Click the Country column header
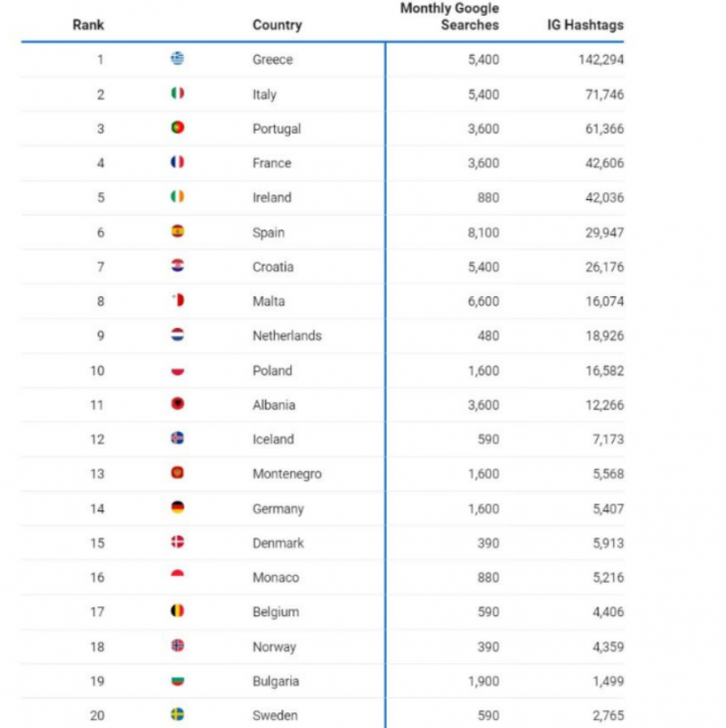The width and height of the screenshot is (726, 728). pos(277,25)
